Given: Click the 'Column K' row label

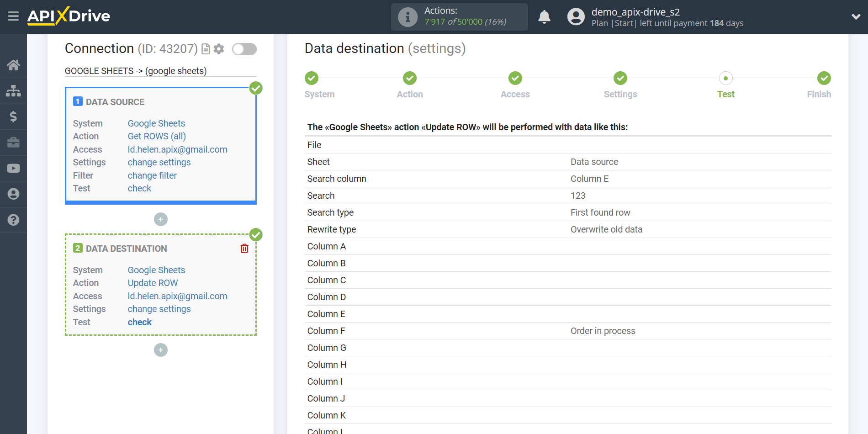Looking at the screenshot, I should [326, 415].
